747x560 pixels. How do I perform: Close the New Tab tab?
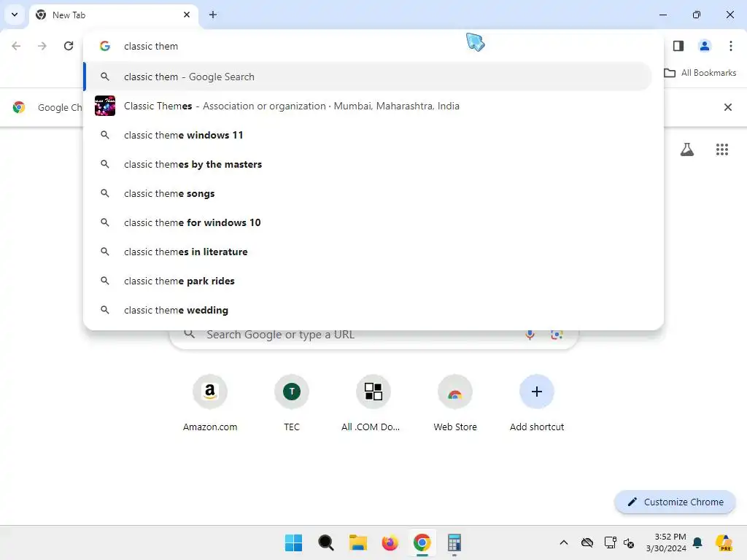[187, 15]
